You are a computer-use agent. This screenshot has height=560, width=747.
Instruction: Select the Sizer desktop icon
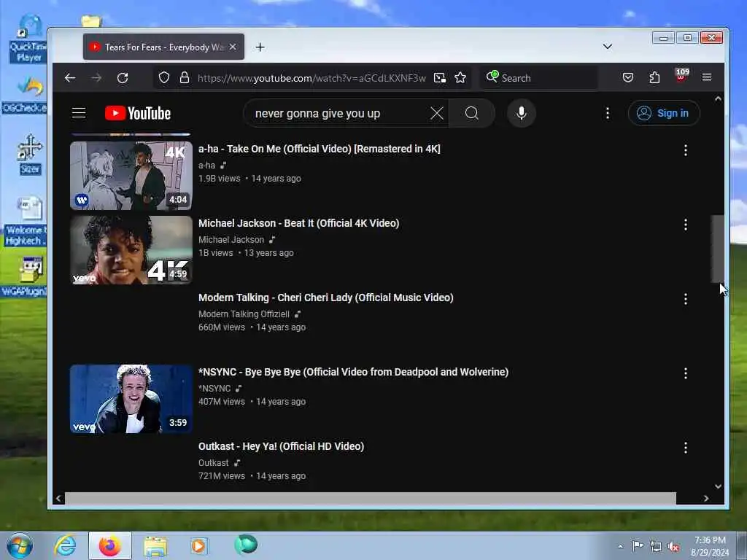tap(29, 155)
